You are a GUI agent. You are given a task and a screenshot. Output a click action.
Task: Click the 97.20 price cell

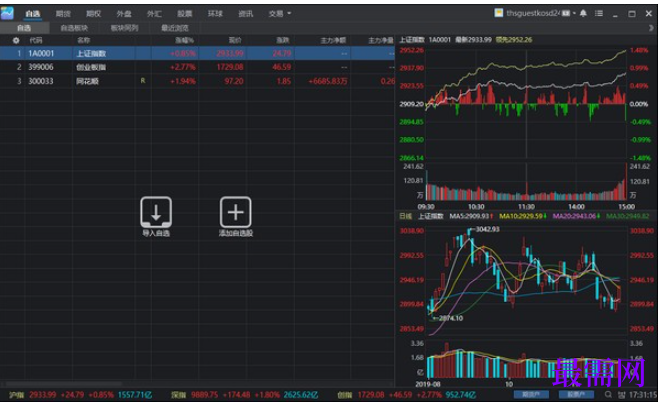pyautogui.click(x=234, y=81)
